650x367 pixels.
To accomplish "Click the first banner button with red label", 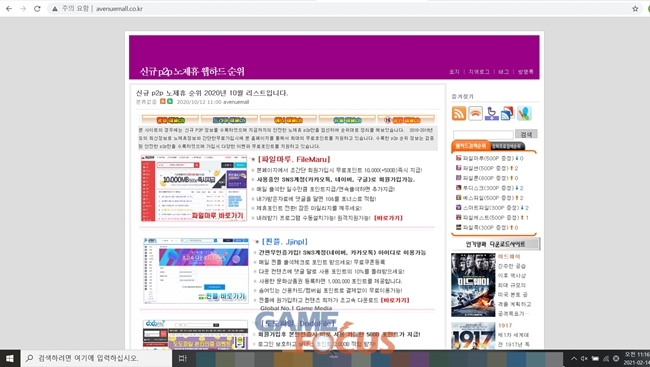I will [170, 120].
